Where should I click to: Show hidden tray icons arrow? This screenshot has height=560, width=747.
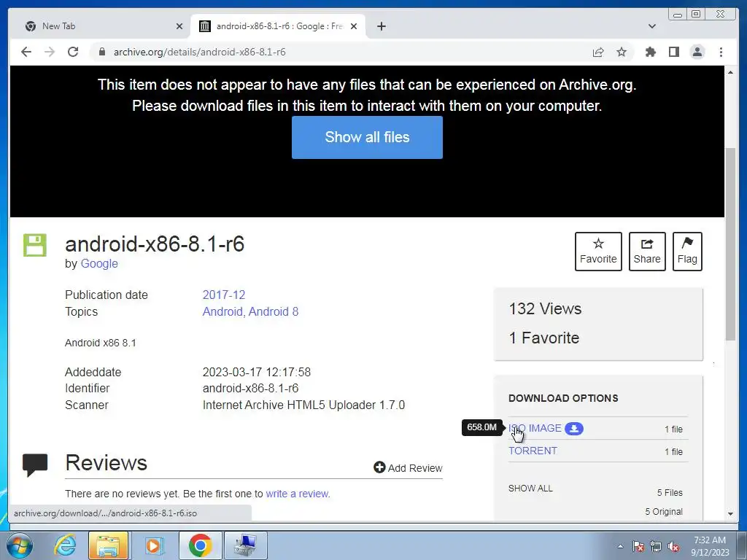pyautogui.click(x=620, y=546)
